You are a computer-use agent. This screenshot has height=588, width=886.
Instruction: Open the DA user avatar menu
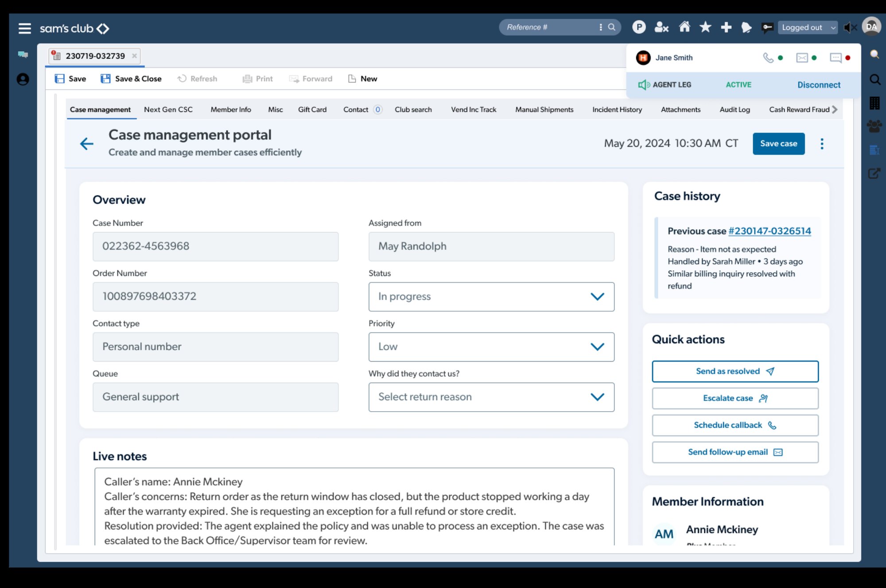pos(871,27)
